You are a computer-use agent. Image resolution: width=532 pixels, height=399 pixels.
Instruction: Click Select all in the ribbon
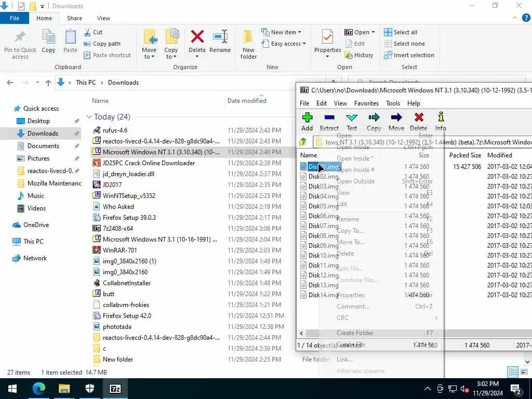click(401, 32)
